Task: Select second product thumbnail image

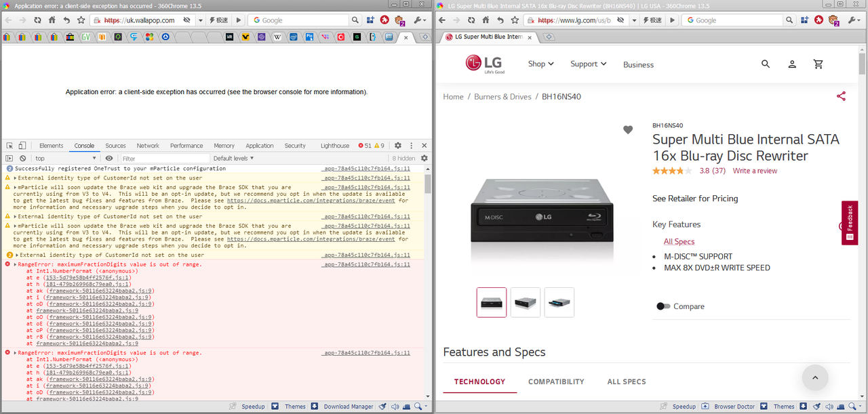Action: [526, 302]
